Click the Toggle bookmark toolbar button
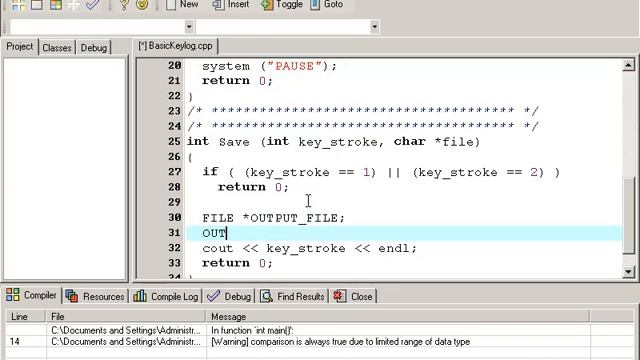 (282, 5)
